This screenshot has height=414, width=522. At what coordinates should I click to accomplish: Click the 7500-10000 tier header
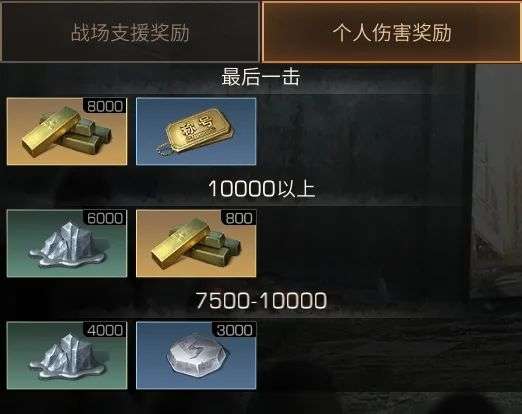click(x=261, y=300)
